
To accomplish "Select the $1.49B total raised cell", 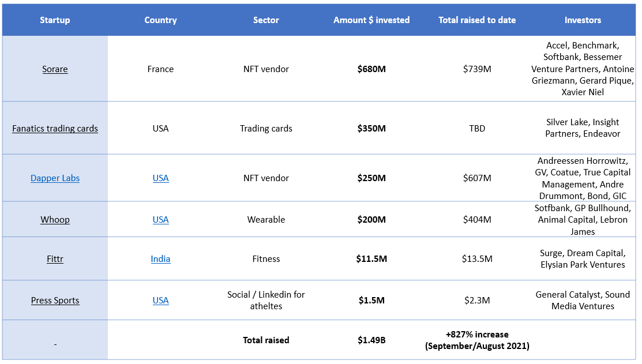I will click(371, 340).
